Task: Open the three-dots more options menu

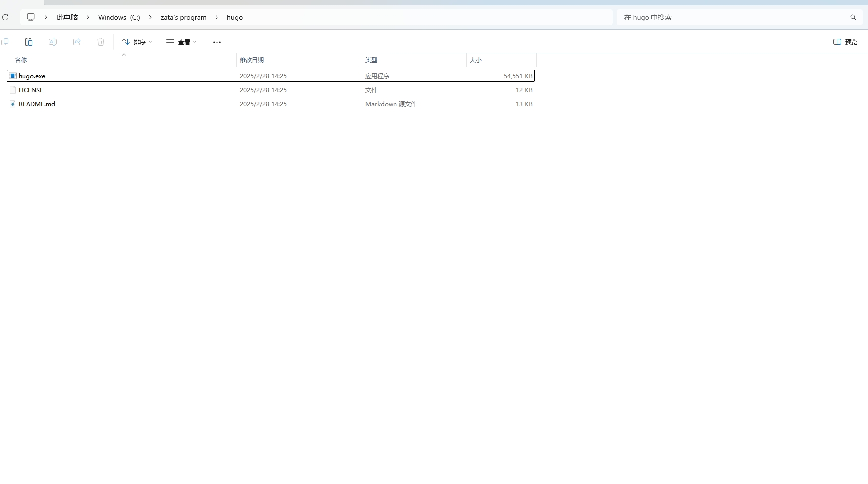Action: [x=217, y=42]
